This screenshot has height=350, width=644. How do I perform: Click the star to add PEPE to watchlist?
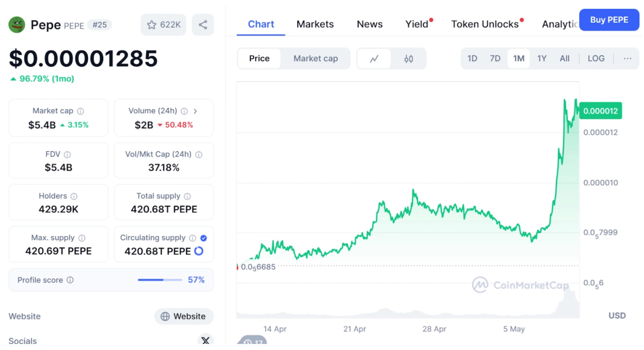pyautogui.click(x=152, y=24)
